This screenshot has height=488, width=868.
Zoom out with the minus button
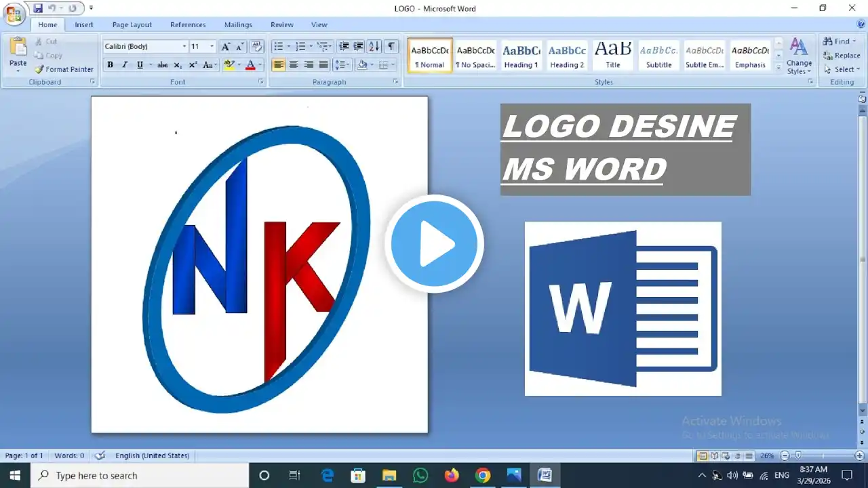tap(785, 455)
